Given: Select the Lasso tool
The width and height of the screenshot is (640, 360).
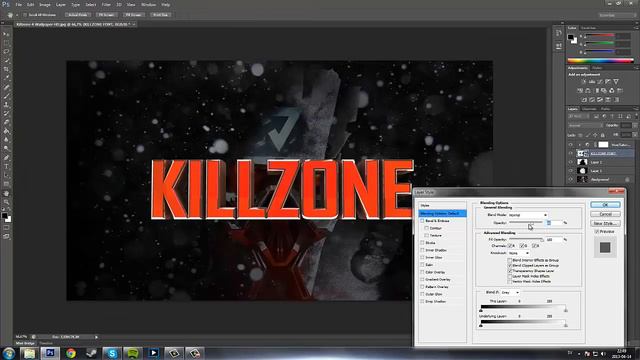Looking at the screenshot, I should pyautogui.click(x=6, y=52).
